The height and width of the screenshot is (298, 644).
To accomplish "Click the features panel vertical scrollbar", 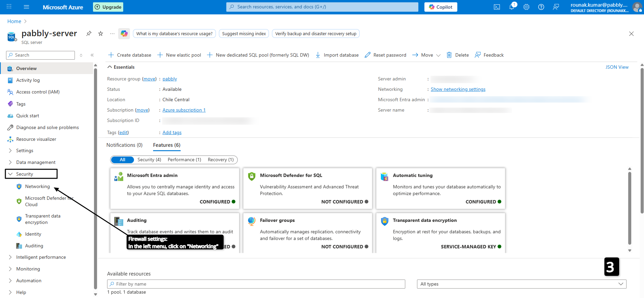I will 630,208.
